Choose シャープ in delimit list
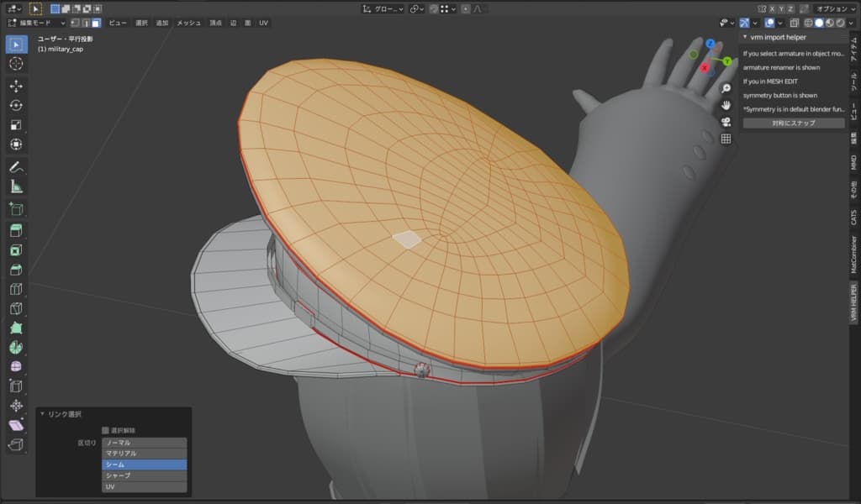 tap(144, 475)
